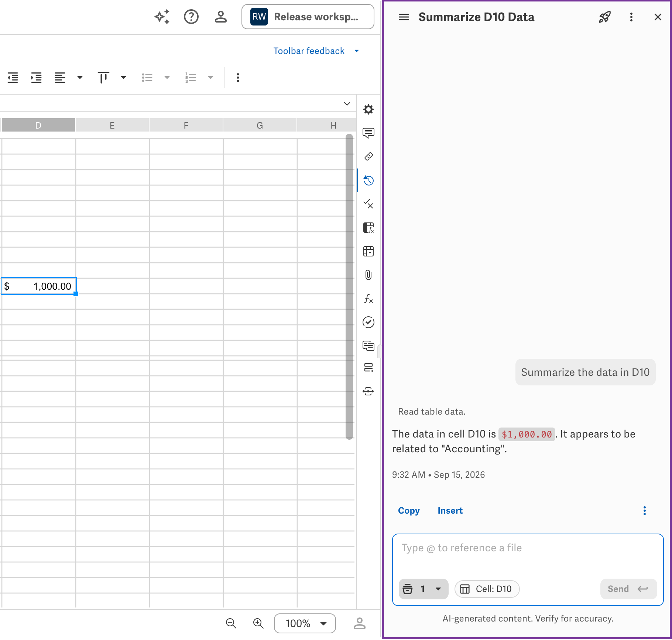Zoom in with the magnifier plus icon
The height and width of the screenshot is (640, 672).
[258, 623]
